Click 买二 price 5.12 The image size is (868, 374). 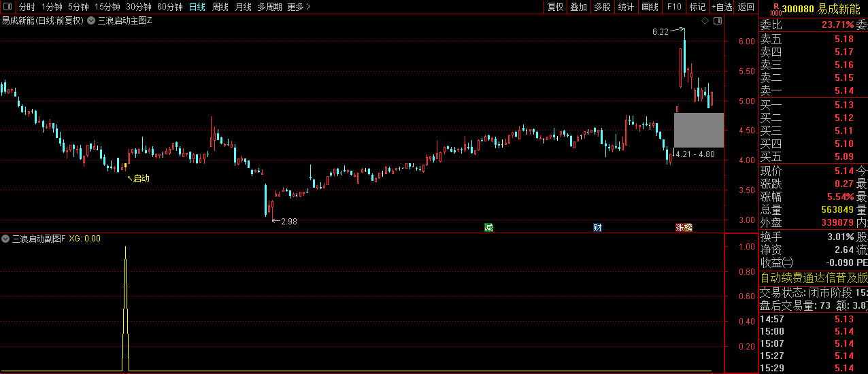[844, 118]
